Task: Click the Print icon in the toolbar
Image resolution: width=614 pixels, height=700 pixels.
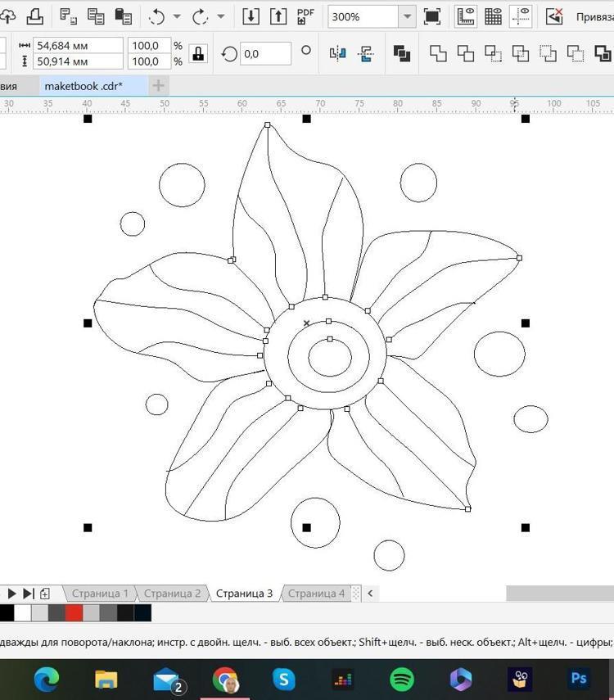Action: point(35,16)
